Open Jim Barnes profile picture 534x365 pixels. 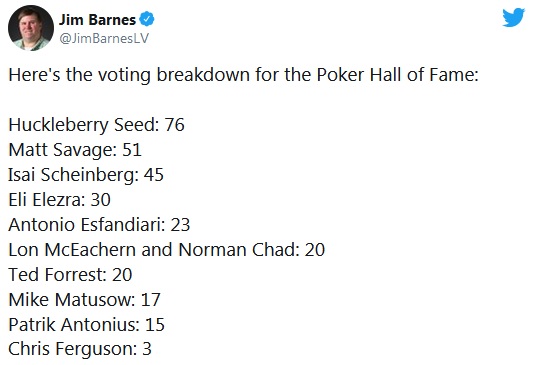coord(31,28)
